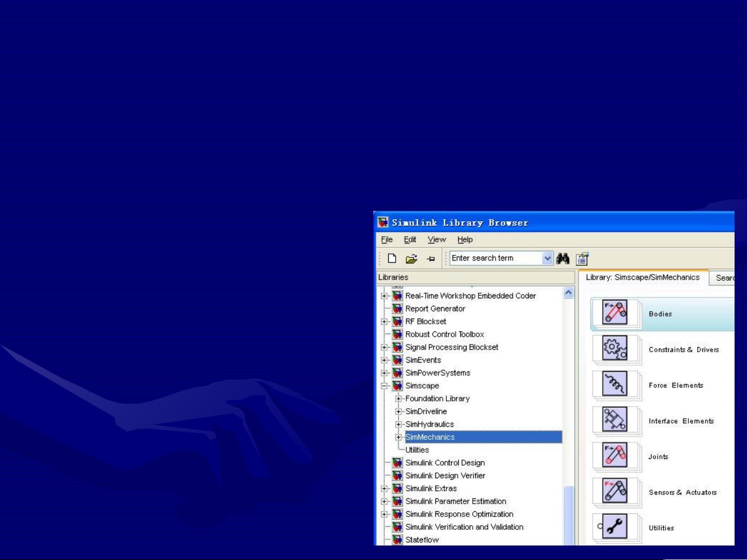Click the Simulink Design Verifier icon
Viewport: 747px width, 560px height.
[398, 476]
